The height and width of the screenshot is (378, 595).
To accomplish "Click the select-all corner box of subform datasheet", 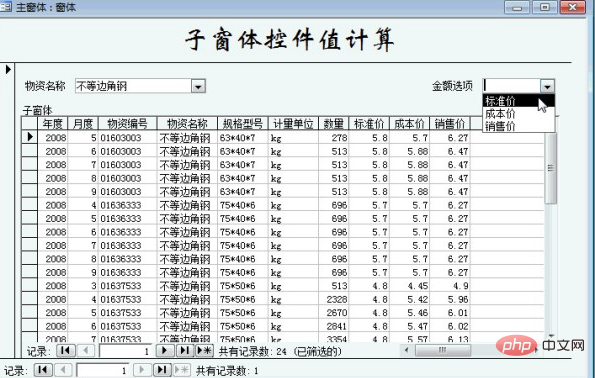I will [x=30, y=124].
